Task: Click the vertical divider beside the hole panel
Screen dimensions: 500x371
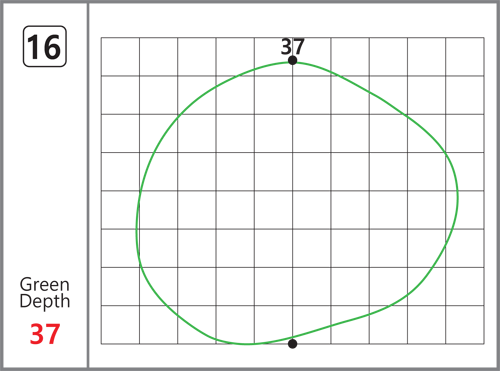Action: (88, 185)
